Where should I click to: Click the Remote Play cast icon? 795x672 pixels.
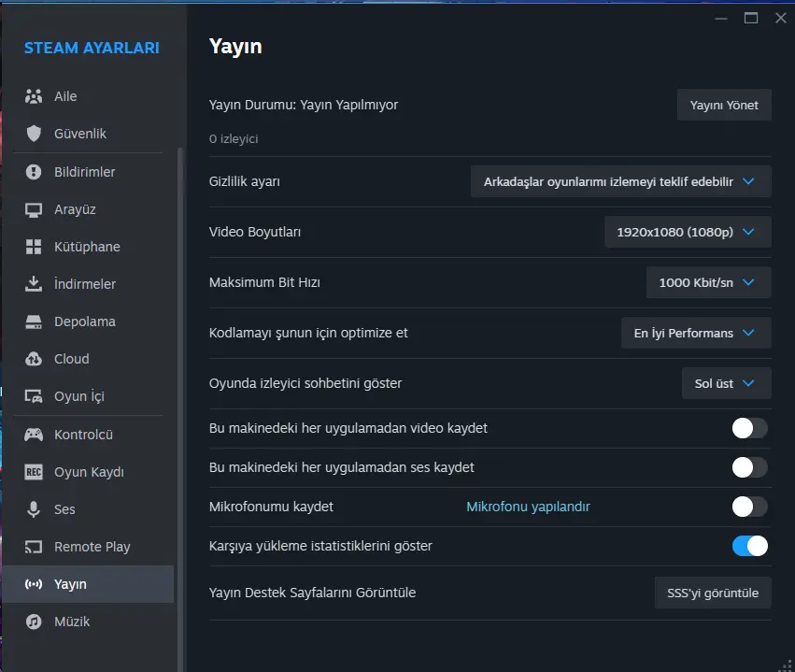tap(34, 547)
